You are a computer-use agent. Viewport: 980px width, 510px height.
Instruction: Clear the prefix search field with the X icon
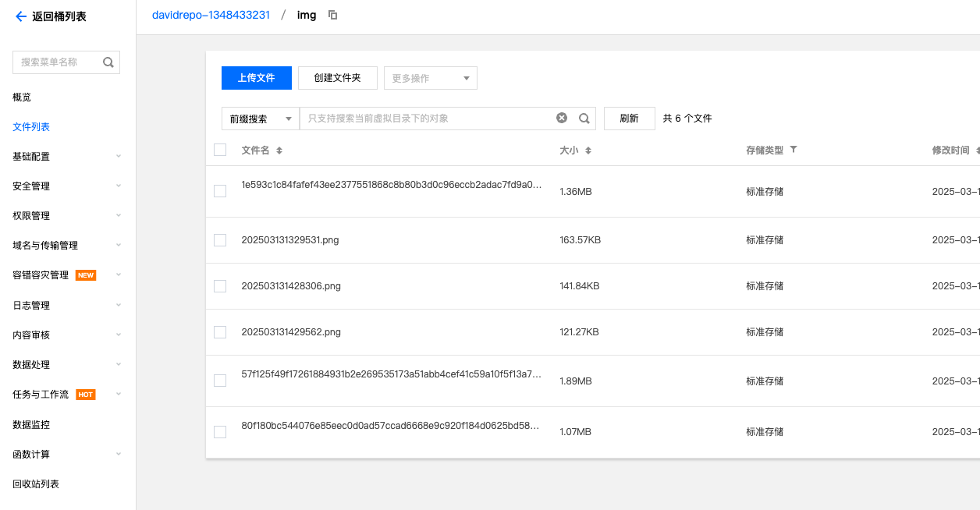click(562, 118)
